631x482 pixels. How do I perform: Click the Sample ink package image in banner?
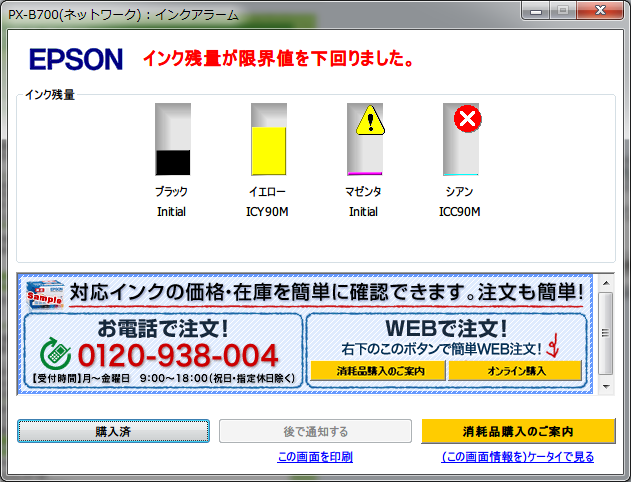click(x=45, y=295)
